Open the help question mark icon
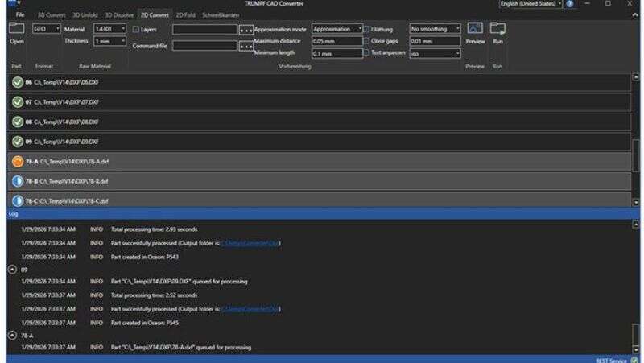Viewport: 644px width, 363px height. (571, 4)
